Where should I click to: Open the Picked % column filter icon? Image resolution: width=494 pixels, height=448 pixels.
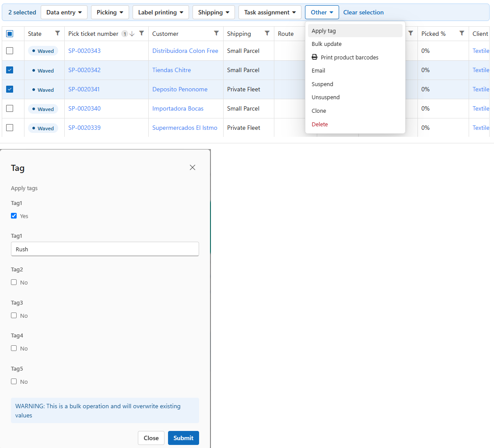[x=462, y=33]
